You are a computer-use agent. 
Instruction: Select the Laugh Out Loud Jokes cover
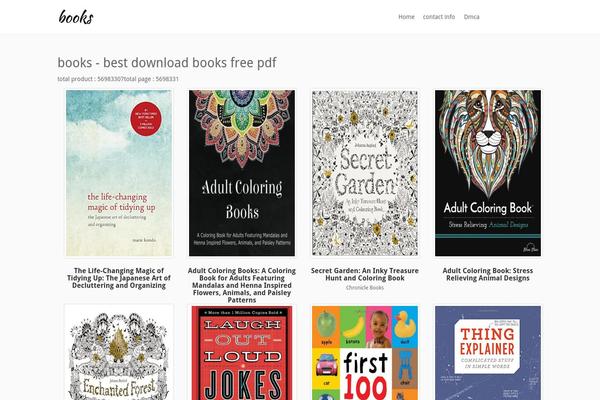point(242,353)
